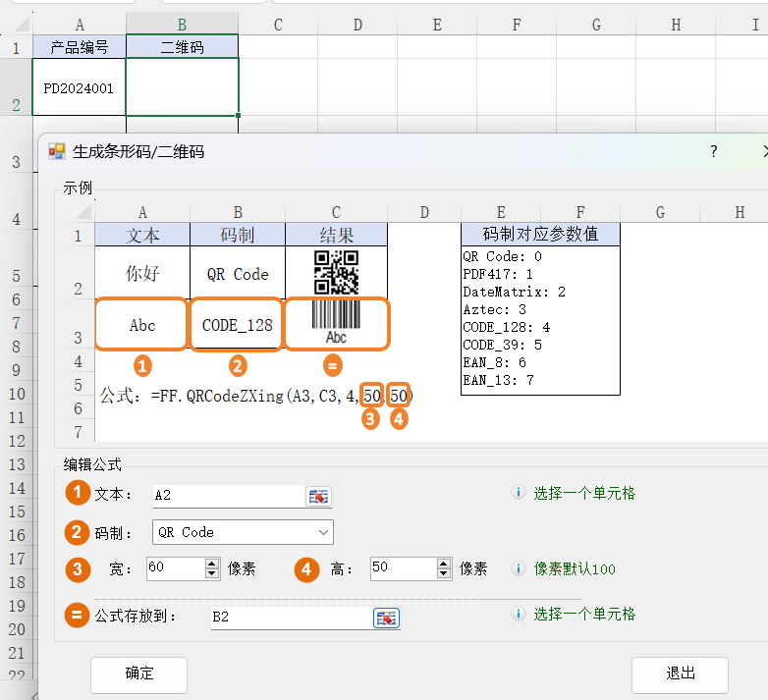Click the 生成条形码/二维码 dialog title icon
This screenshot has height=700, width=768.
[57, 152]
